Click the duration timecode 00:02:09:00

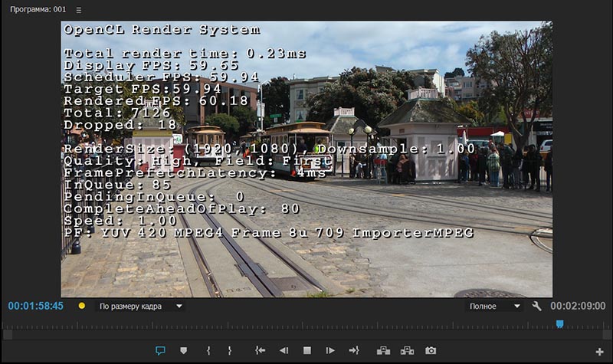pyautogui.click(x=578, y=306)
